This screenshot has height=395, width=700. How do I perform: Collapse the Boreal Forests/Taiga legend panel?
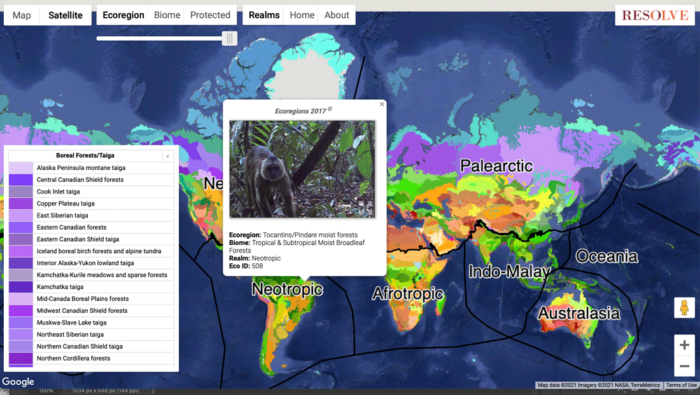168,156
